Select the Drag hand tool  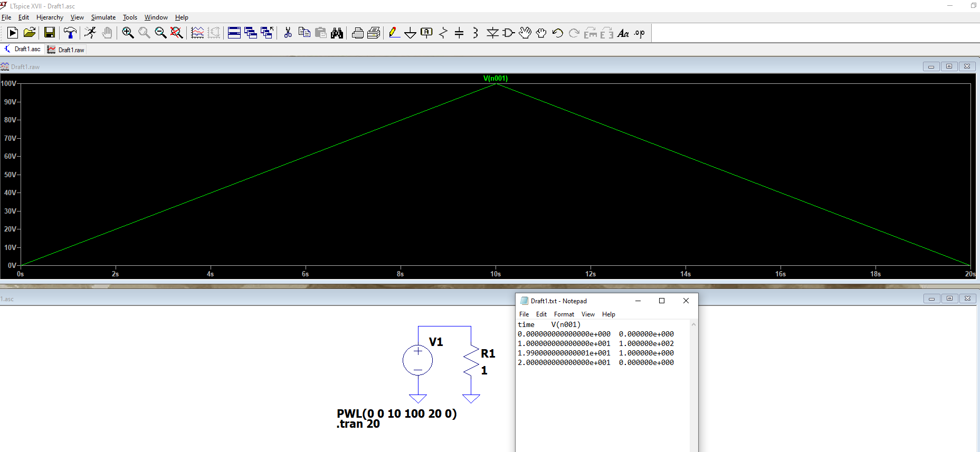541,33
